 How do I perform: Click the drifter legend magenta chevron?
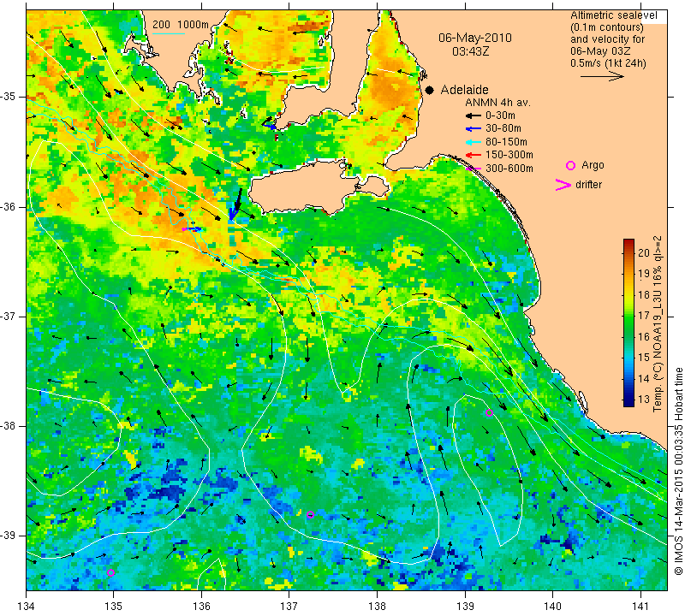563,185
